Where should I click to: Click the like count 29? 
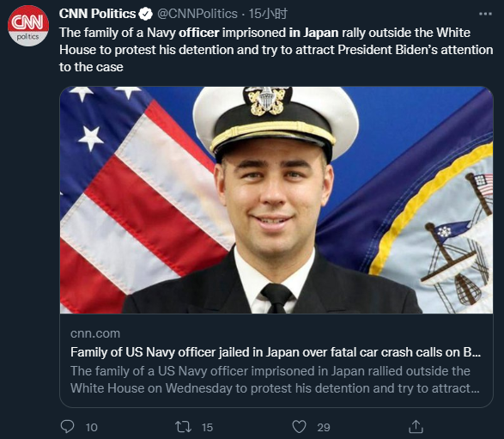point(324,428)
